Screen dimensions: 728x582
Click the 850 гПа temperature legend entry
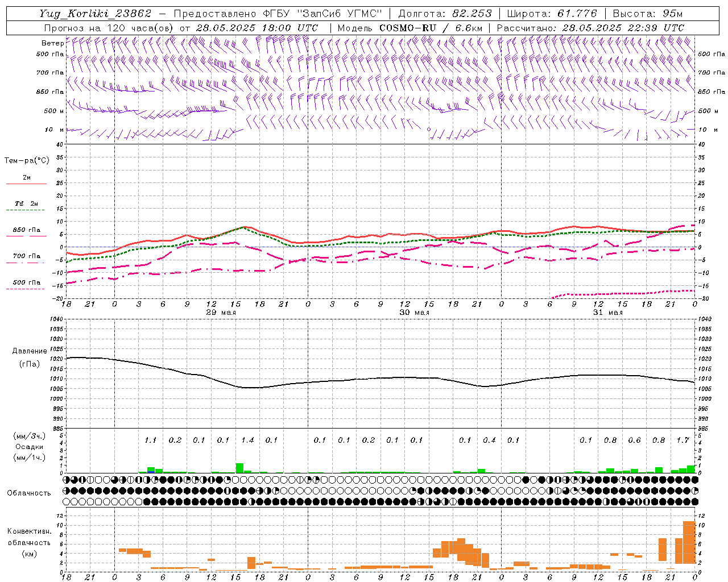27,230
